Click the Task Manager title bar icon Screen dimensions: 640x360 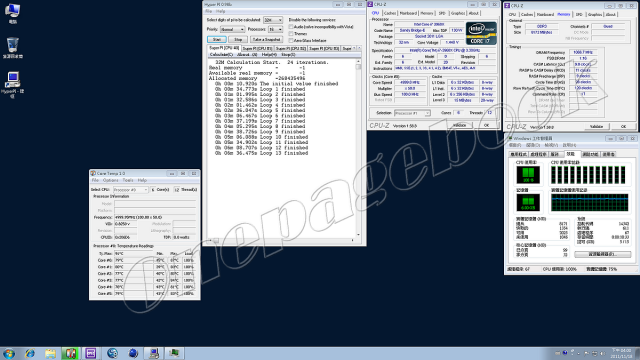[x=510, y=139]
